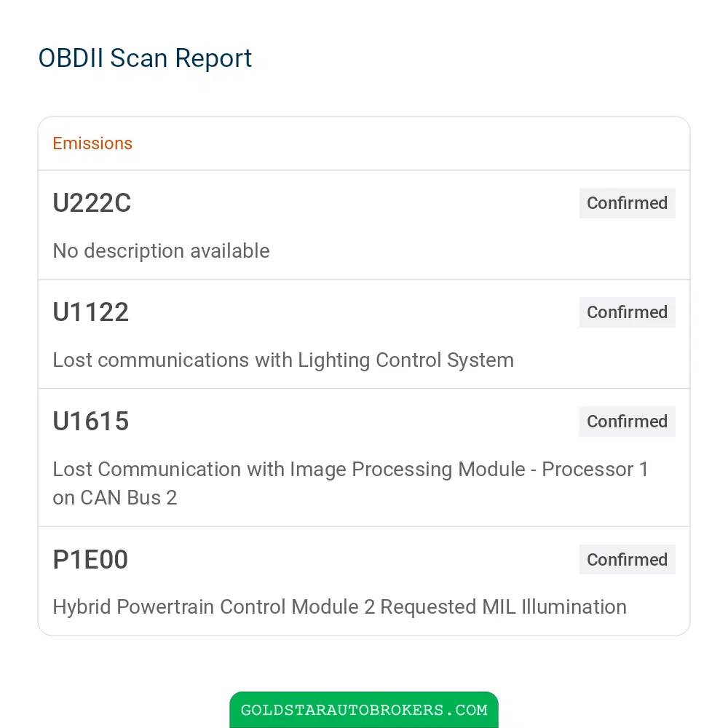Select the Emissions section header

[x=92, y=143]
